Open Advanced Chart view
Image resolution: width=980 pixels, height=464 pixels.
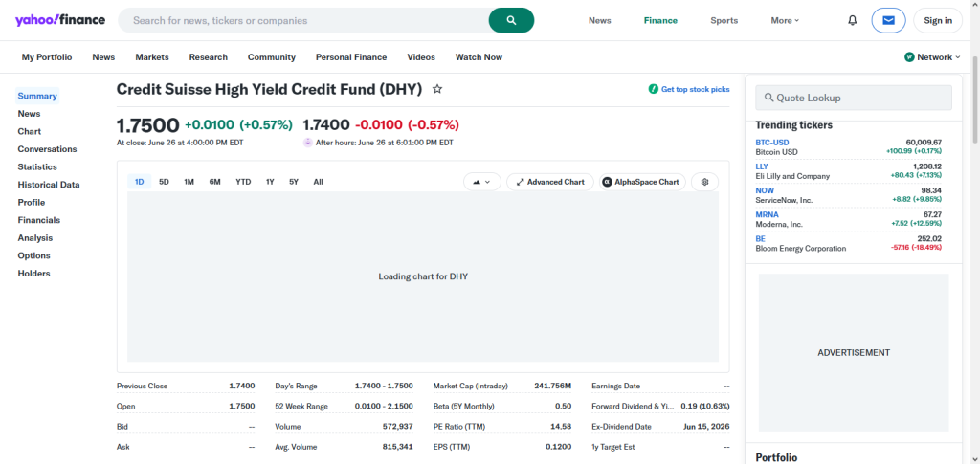(x=550, y=182)
